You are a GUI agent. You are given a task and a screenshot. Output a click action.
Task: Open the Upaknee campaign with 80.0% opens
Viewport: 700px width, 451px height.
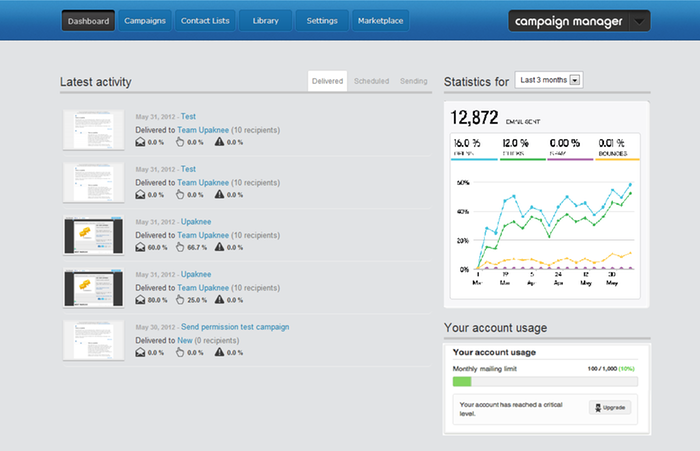pyautogui.click(x=196, y=275)
